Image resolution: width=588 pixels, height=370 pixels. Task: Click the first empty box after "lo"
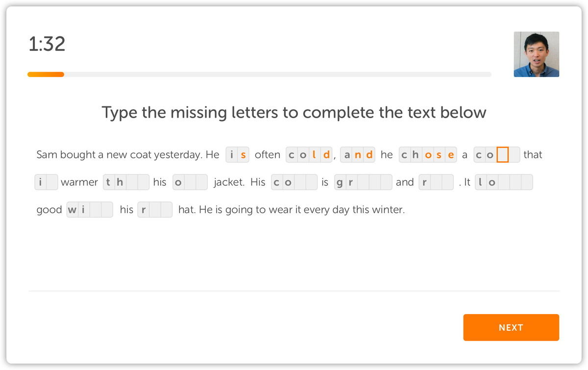[x=504, y=182]
